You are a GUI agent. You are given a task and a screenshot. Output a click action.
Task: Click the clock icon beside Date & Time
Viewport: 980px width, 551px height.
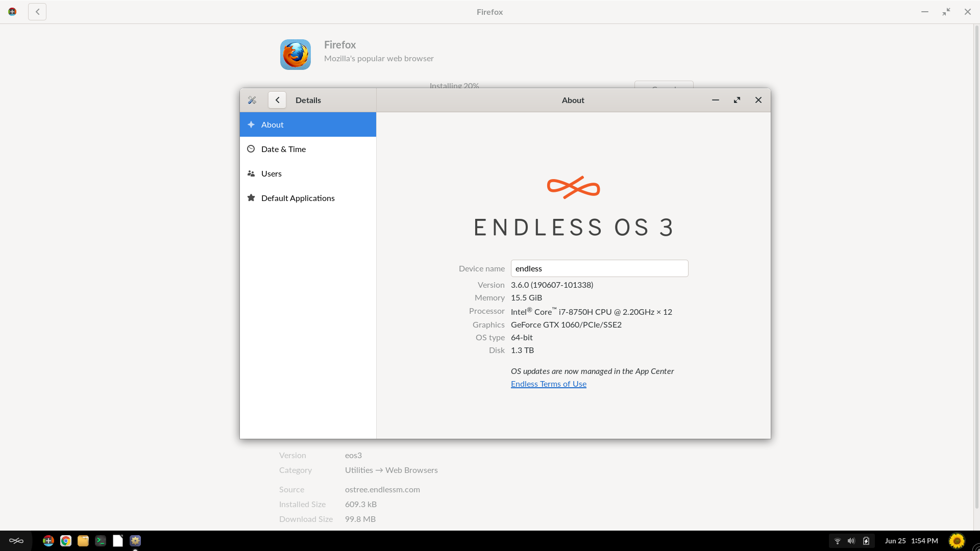point(251,149)
